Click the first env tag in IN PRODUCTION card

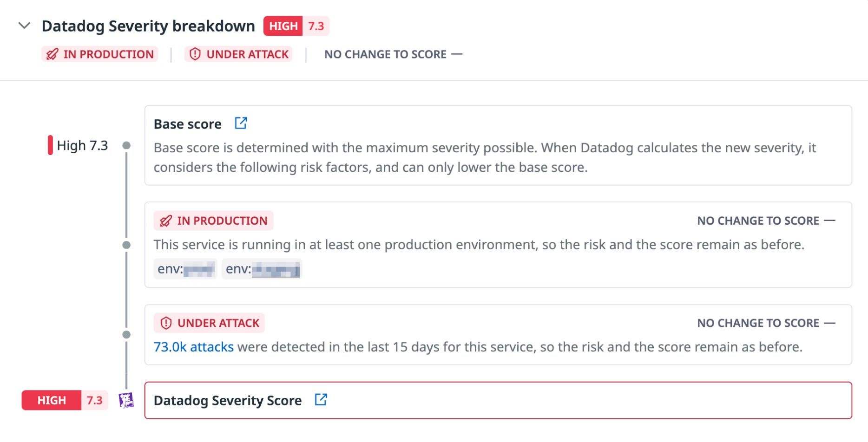click(185, 269)
